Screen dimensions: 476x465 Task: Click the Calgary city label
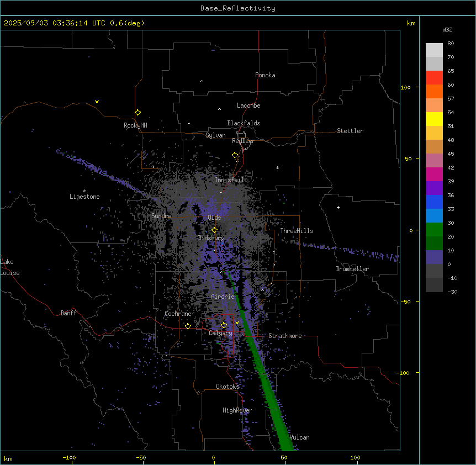point(220,333)
